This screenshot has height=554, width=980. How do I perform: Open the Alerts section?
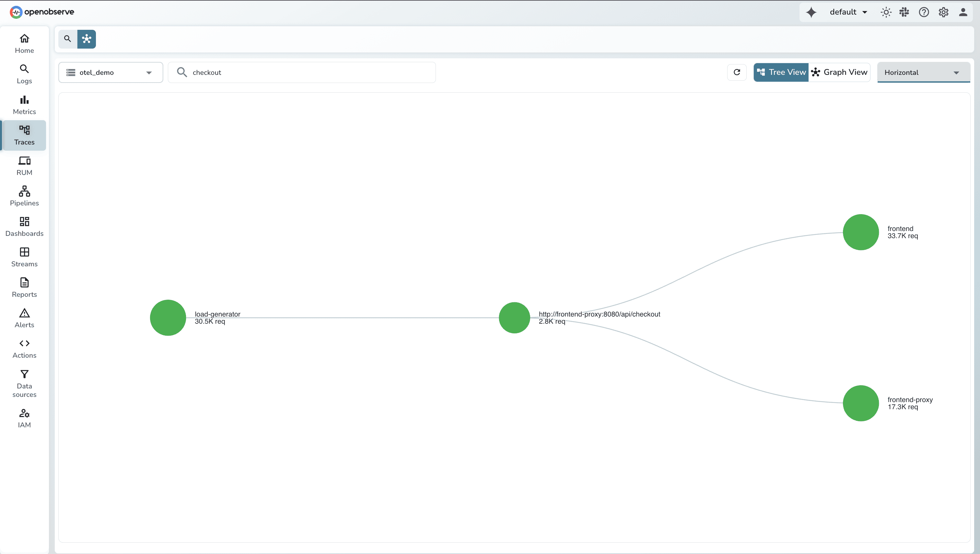(x=24, y=317)
